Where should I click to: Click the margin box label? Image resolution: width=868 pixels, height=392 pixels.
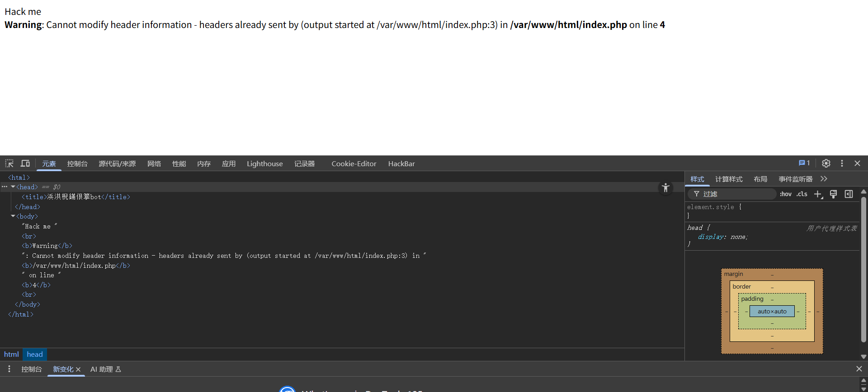pos(733,274)
